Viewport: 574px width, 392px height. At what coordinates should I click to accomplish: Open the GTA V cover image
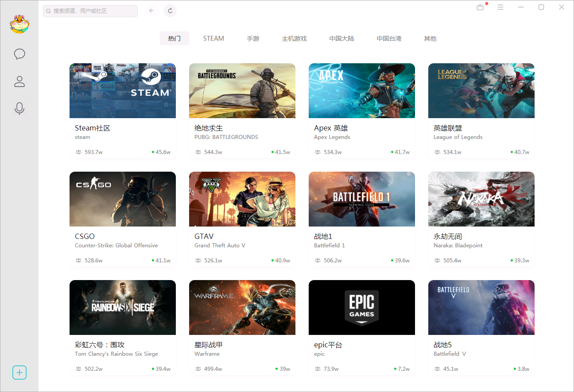pyautogui.click(x=242, y=199)
